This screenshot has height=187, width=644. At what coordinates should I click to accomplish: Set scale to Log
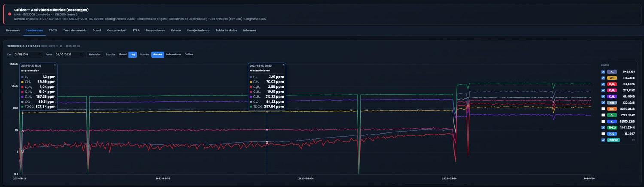point(133,55)
